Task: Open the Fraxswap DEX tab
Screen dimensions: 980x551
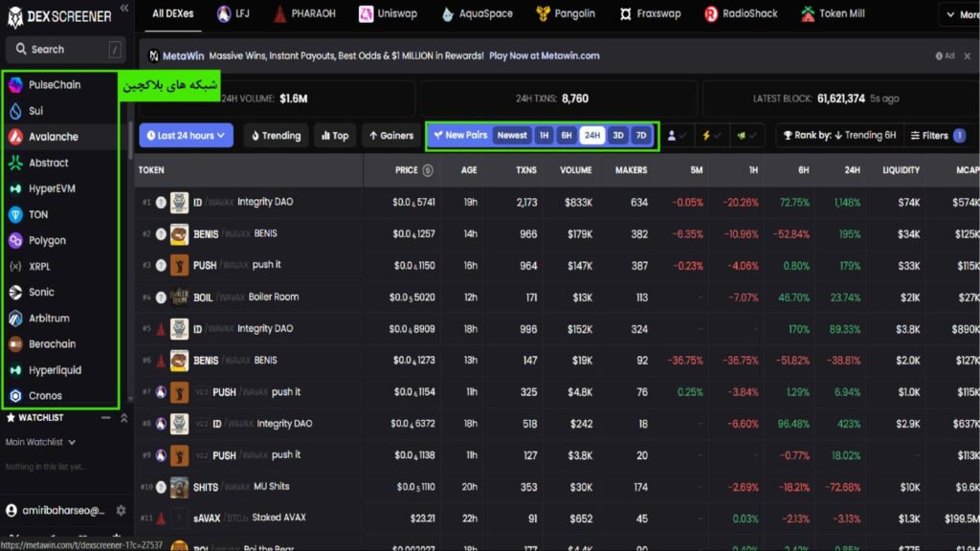Action: 650,13
